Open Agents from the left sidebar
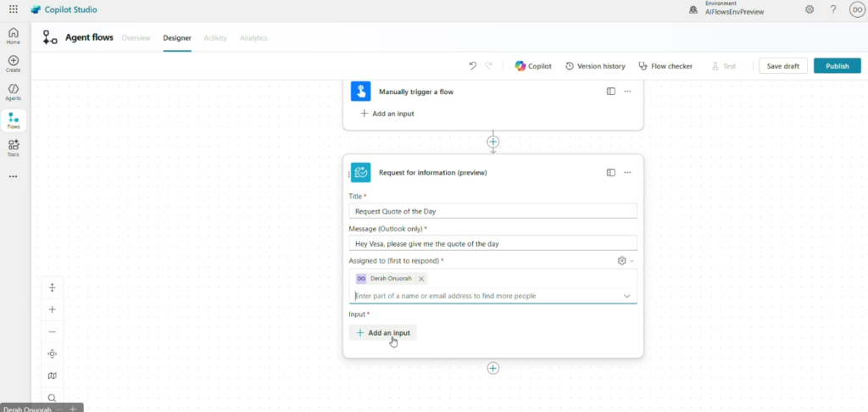 click(x=14, y=92)
